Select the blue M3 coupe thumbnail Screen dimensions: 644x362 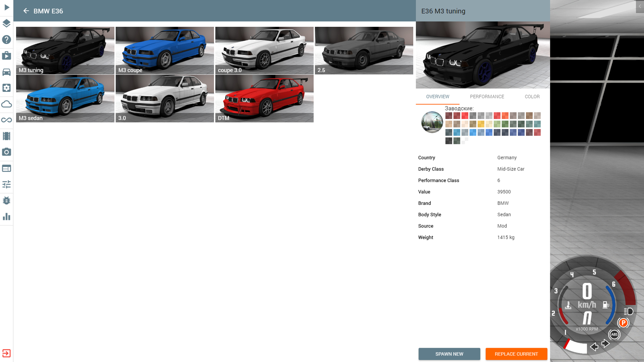(165, 50)
